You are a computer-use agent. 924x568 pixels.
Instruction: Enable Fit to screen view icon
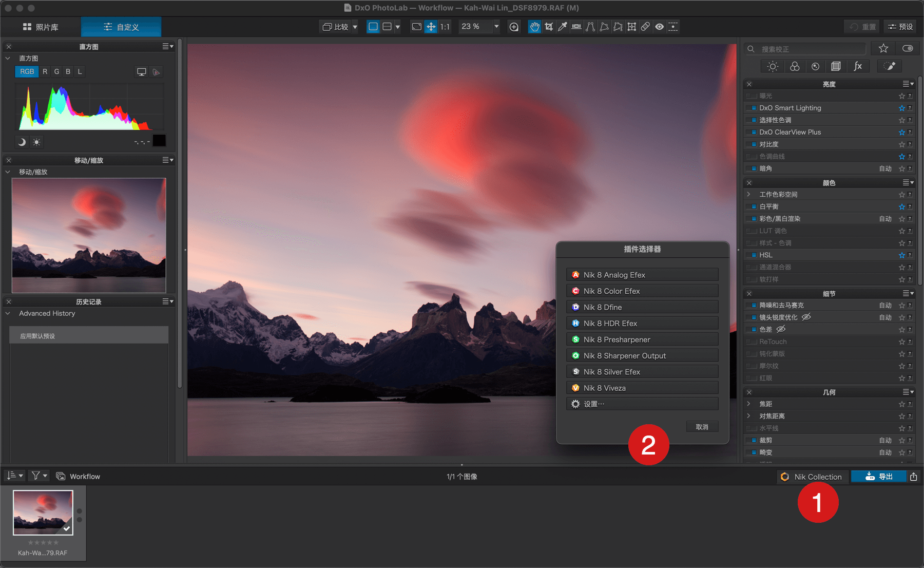click(417, 27)
